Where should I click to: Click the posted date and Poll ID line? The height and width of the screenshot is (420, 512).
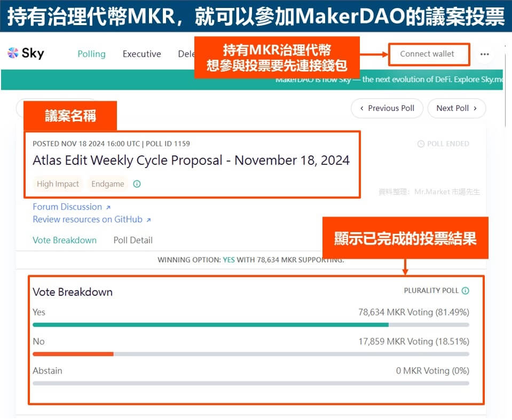[x=111, y=144]
